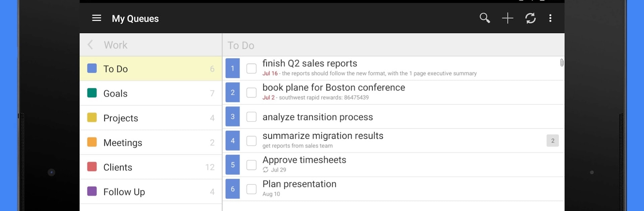644x211 pixels.
Task: Open the three-dot overflow menu
Action: click(x=550, y=18)
